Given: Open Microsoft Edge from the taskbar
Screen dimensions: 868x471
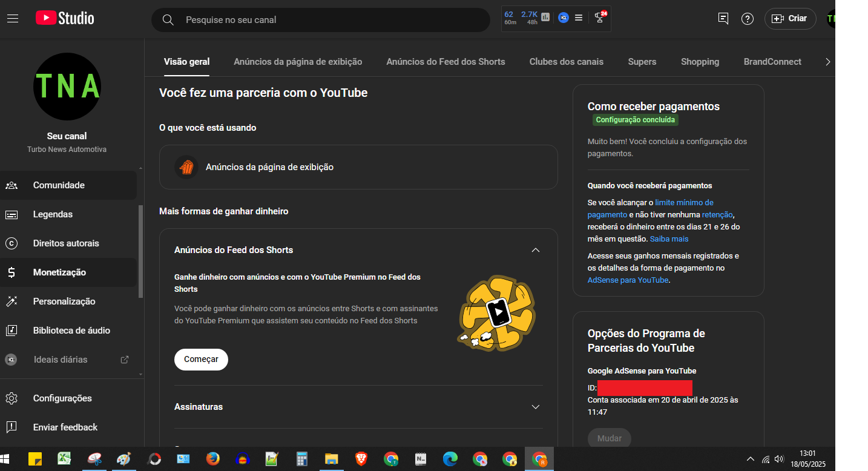Looking at the screenshot, I should [450, 459].
